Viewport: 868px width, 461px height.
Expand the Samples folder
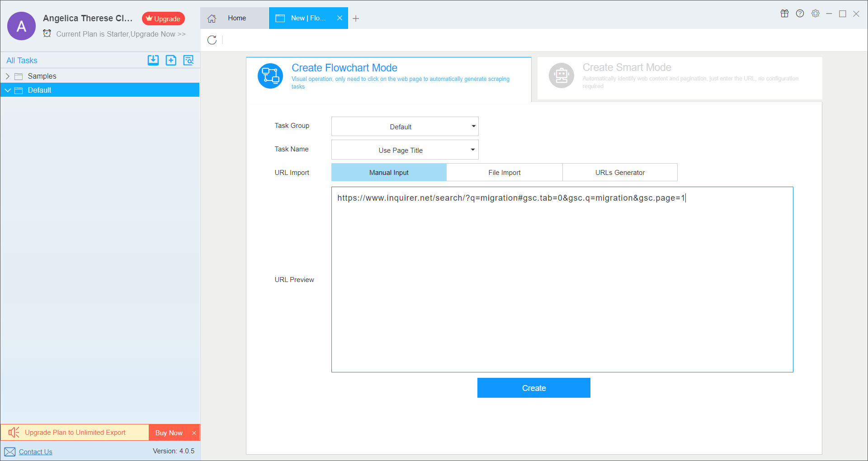coord(8,76)
